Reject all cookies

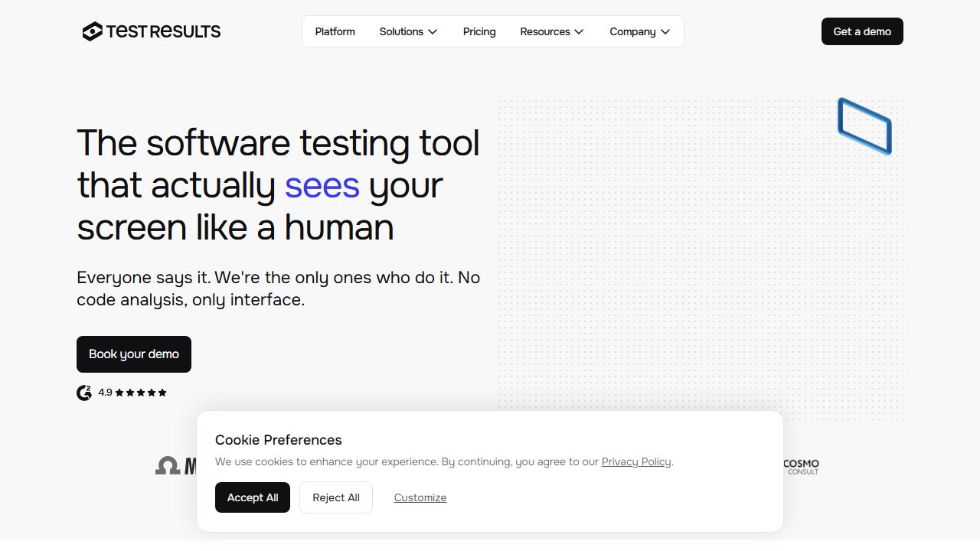(335, 497)
